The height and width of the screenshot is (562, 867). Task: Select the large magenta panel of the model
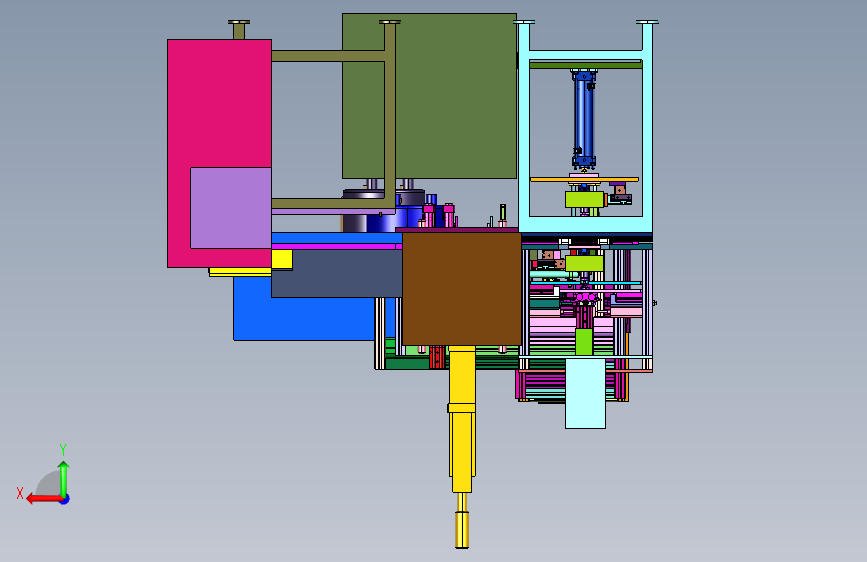220,103
